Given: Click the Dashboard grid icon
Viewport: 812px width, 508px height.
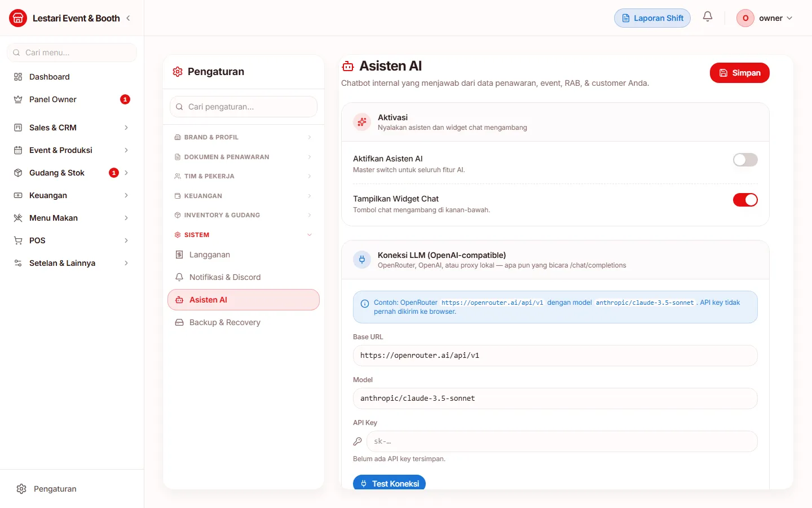Looking at the screenshot, I should pos(18,77).
